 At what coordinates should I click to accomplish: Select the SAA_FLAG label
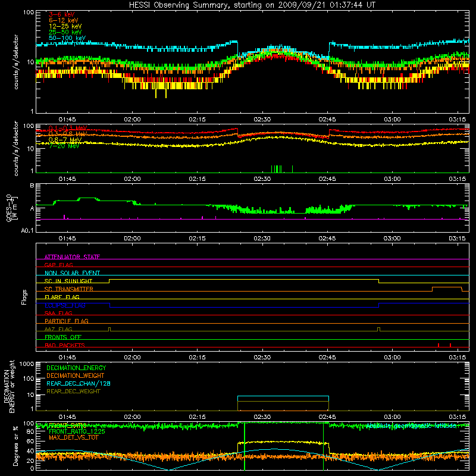coord(58,313)
